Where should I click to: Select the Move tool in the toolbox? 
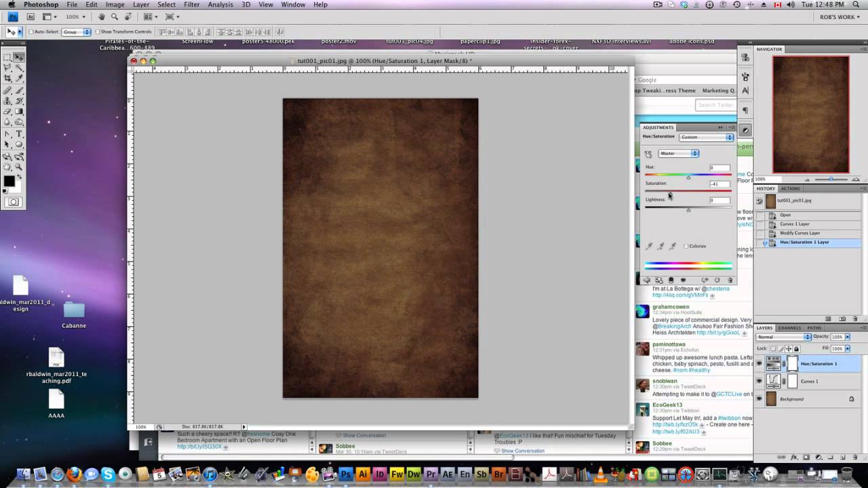point(19,58)
